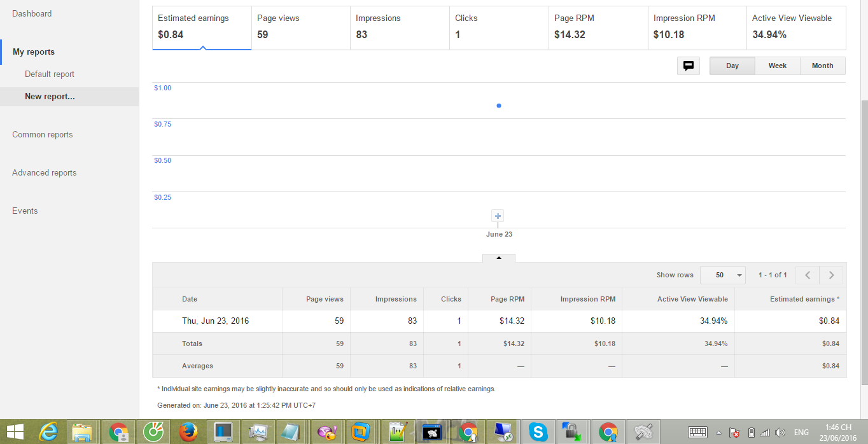The width and height of the screenshot is (868, 444).
Task: Open My reports in the sidebar
Action: tap(34, 52)
